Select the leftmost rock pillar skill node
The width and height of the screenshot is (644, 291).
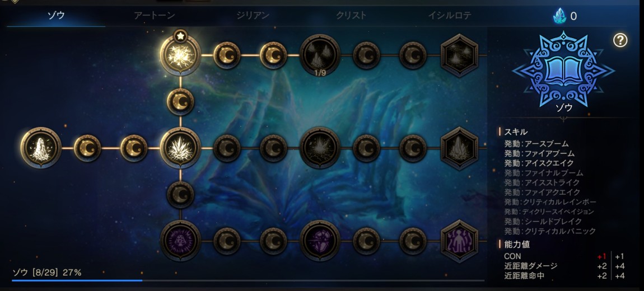click(41, 148)
